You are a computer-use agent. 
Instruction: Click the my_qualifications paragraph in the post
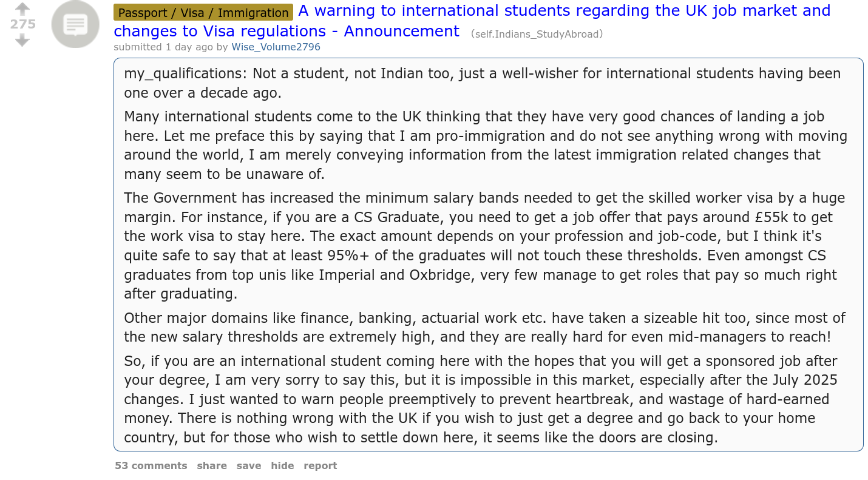(x=482, y=83)
